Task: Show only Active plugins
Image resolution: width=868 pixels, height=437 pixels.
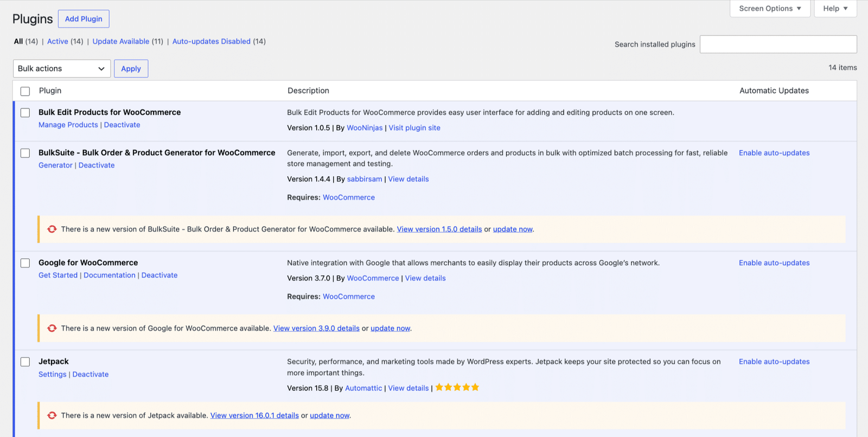Action: coord(58,42)
